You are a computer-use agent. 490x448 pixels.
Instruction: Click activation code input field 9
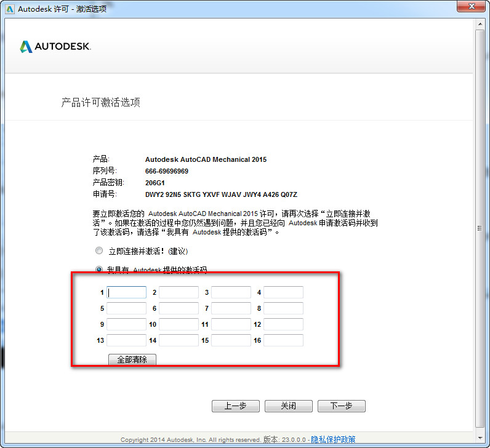(x=126, y=324)
